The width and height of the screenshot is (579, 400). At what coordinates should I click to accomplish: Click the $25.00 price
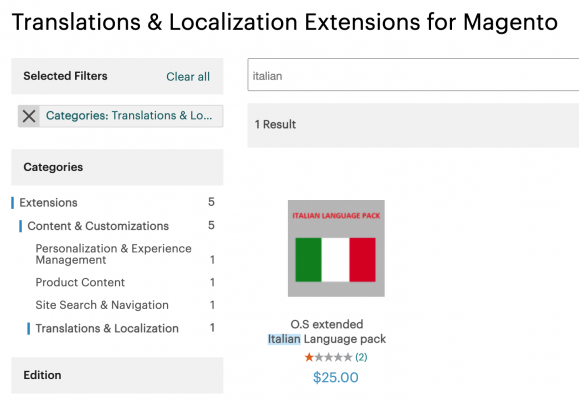click(x=336, y=377)
